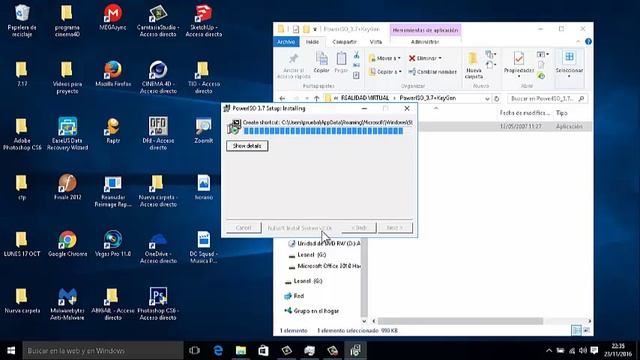Open the Windows Start menu
The width and height of the screenshot is (640, 360).
point(11,350)
